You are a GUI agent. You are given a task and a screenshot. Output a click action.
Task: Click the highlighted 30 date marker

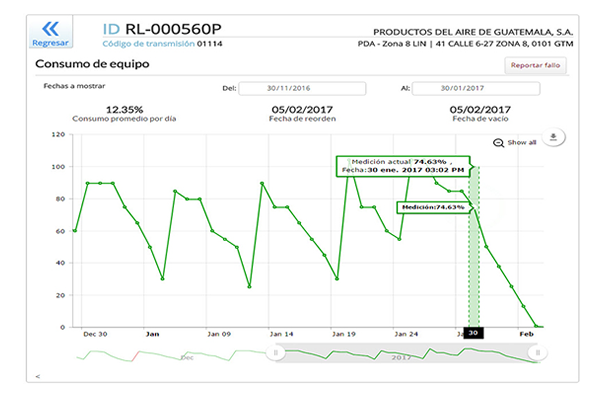[x=474, y=334]
